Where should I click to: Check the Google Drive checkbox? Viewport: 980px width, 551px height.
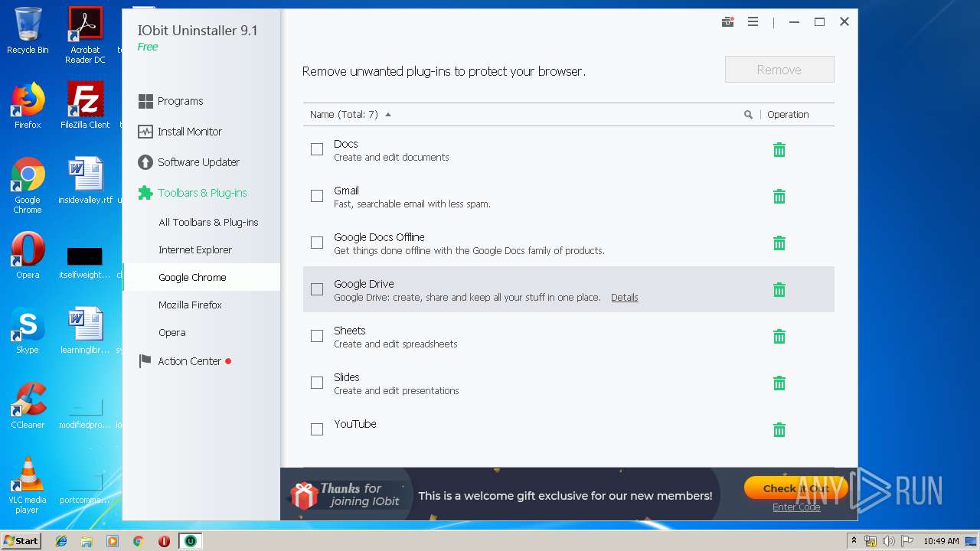[317, 290]
